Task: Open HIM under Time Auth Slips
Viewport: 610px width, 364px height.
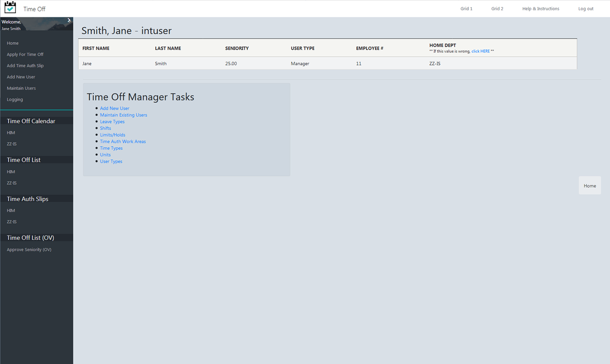Action: 11,210
